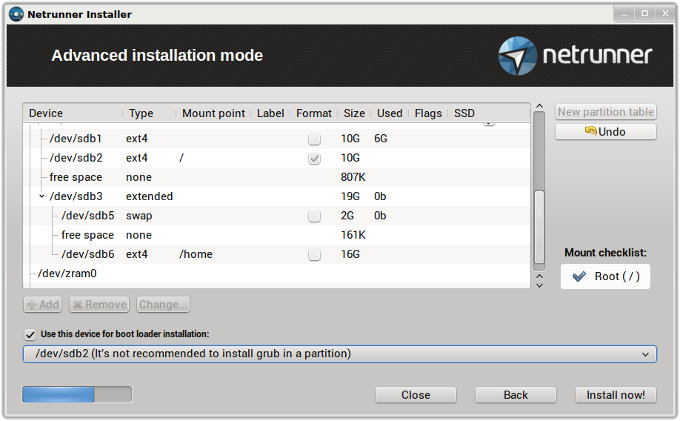Click the Netrunner logo in header

tap(575, 55)
